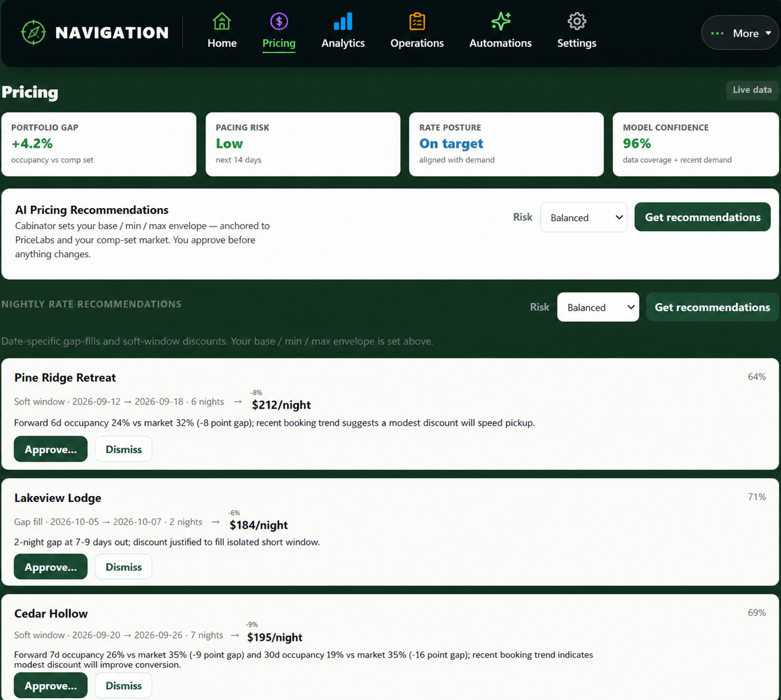Approve the Pine Ridge Retreat recommendation
This screenshot has width=781, height=700.
click(51, 449)
